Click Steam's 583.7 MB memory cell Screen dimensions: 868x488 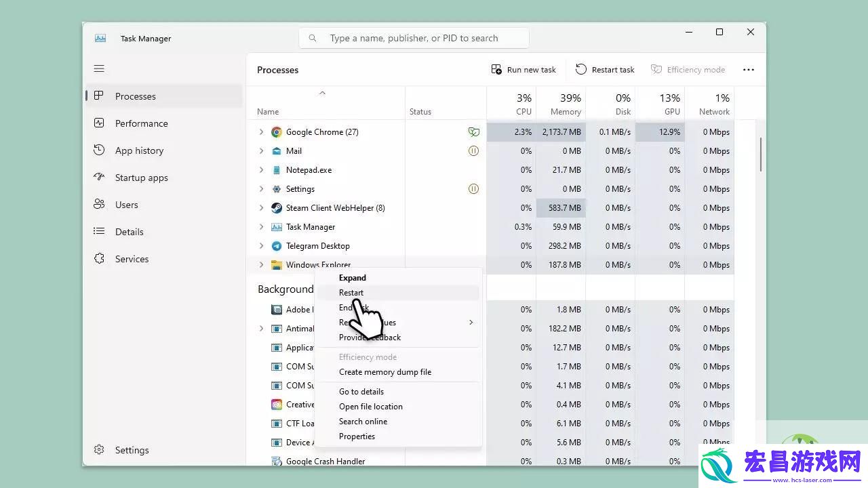[561, 208]
